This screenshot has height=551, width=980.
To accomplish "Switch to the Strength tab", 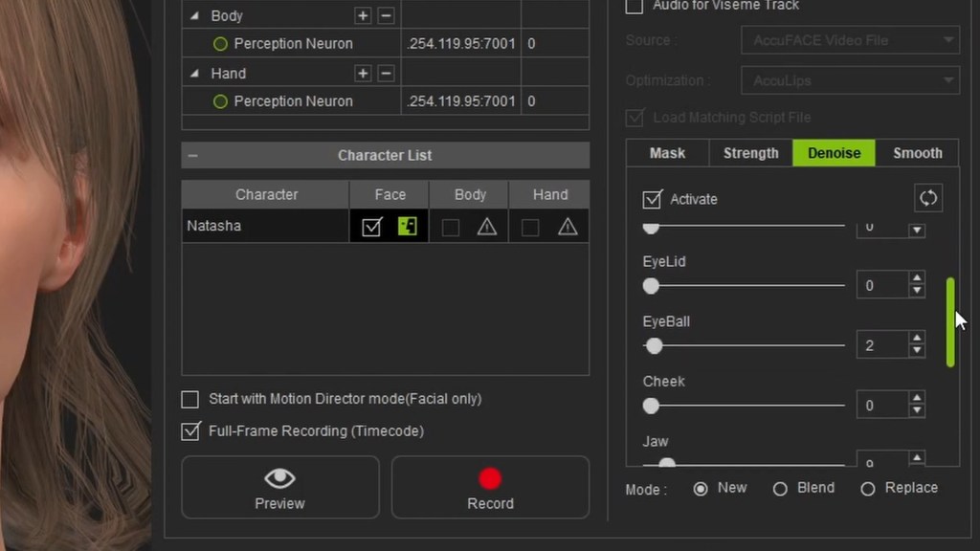I will pos(750,153).
